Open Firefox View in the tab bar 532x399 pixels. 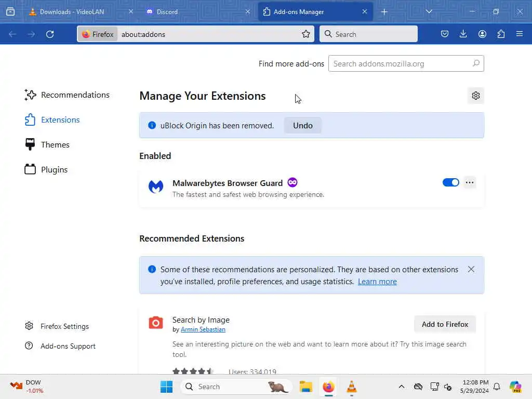click(10, 11)
